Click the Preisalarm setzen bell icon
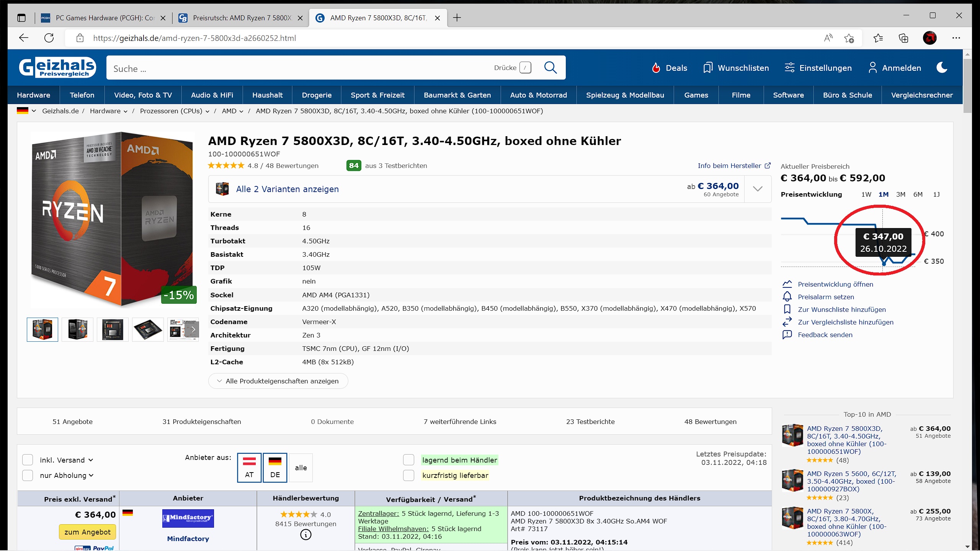The image size is (980, 551). [787, 297]
